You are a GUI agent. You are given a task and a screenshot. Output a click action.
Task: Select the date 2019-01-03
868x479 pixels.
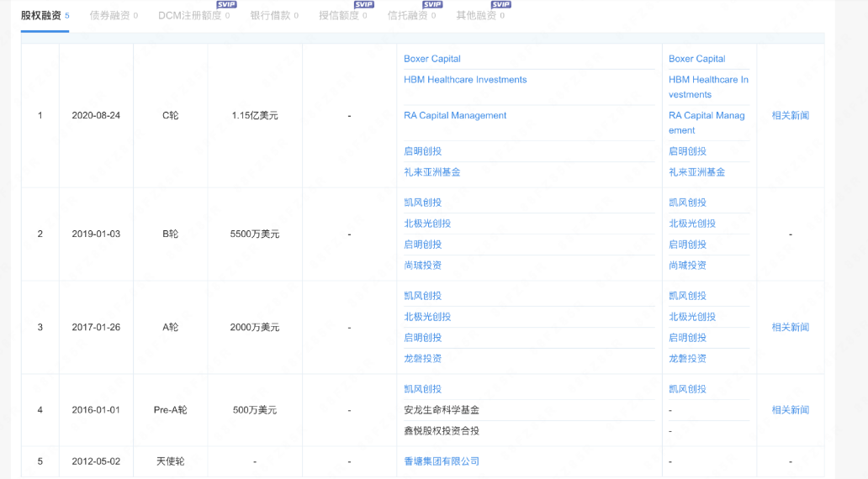[x=96, y=234]
